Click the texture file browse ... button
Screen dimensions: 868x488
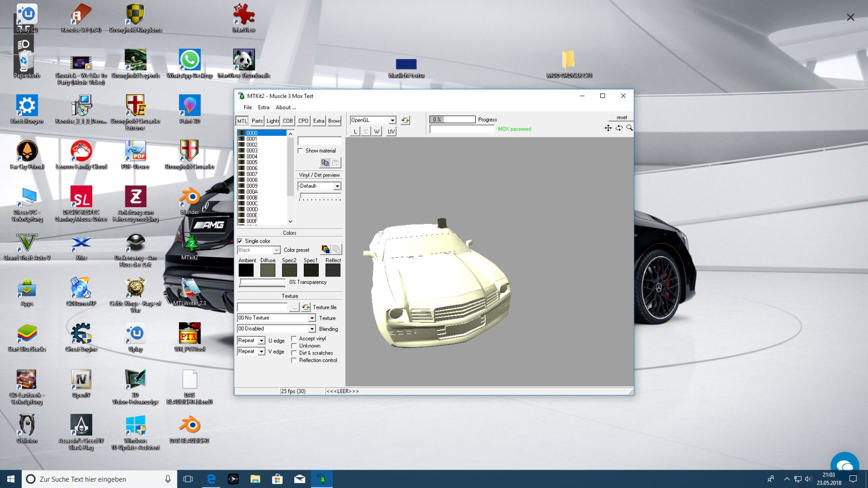294,307
